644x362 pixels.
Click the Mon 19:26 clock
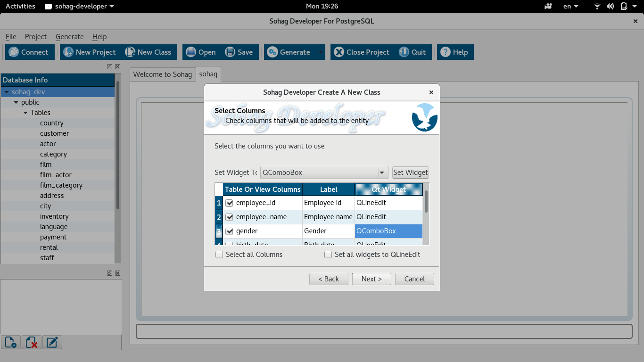tap(322, 6)
